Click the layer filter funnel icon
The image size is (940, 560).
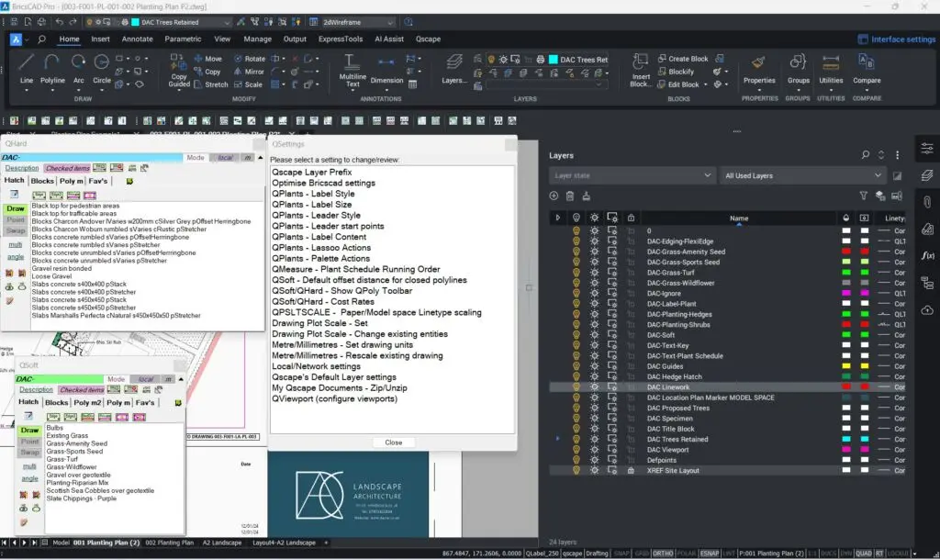click(x=863, y=196)
